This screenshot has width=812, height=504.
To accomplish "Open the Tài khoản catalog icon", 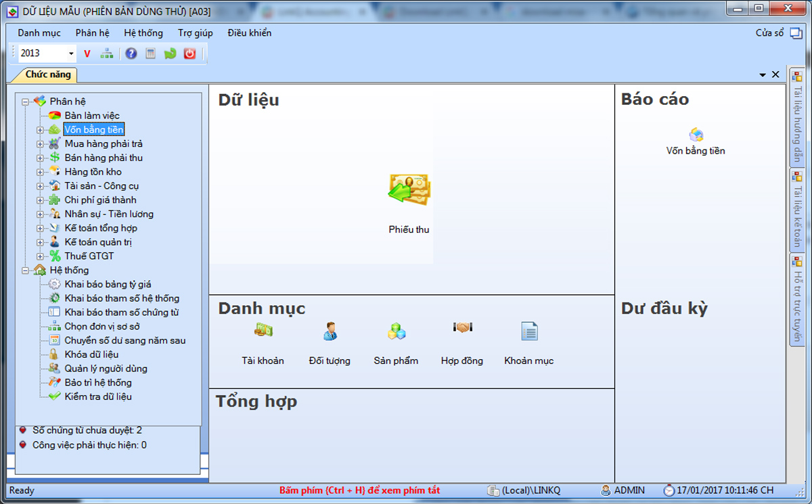I will point(263,330).
